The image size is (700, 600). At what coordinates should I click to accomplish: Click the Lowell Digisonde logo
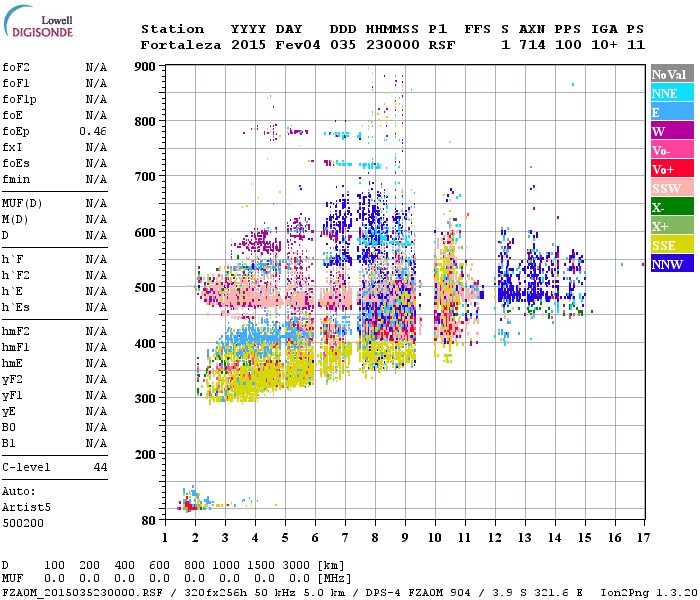coord(38,22)
